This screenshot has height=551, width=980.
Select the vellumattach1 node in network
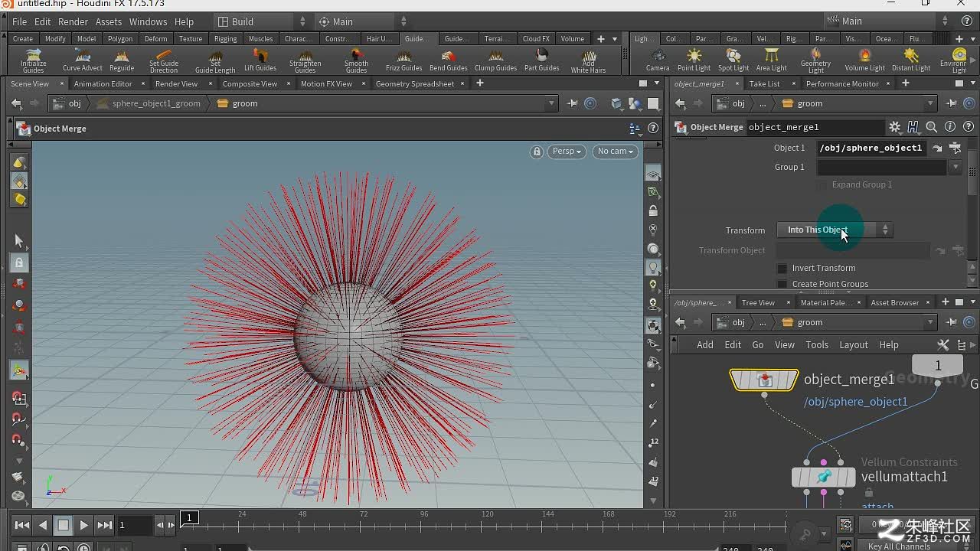(x=824, y=477)
